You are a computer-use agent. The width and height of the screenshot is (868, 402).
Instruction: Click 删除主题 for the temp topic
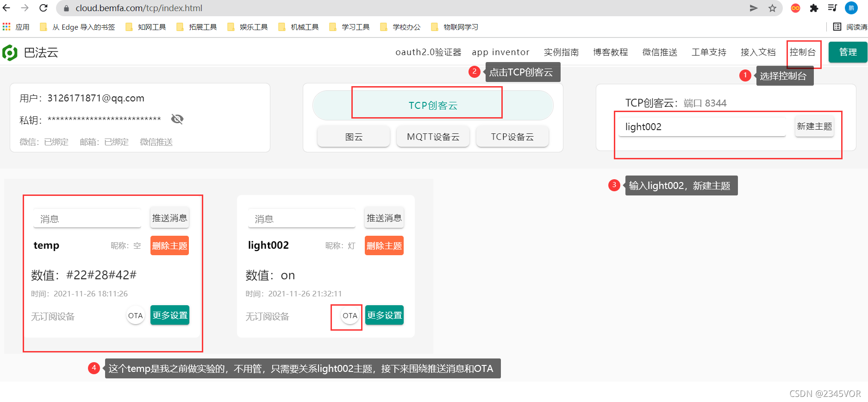coord(169,245)
